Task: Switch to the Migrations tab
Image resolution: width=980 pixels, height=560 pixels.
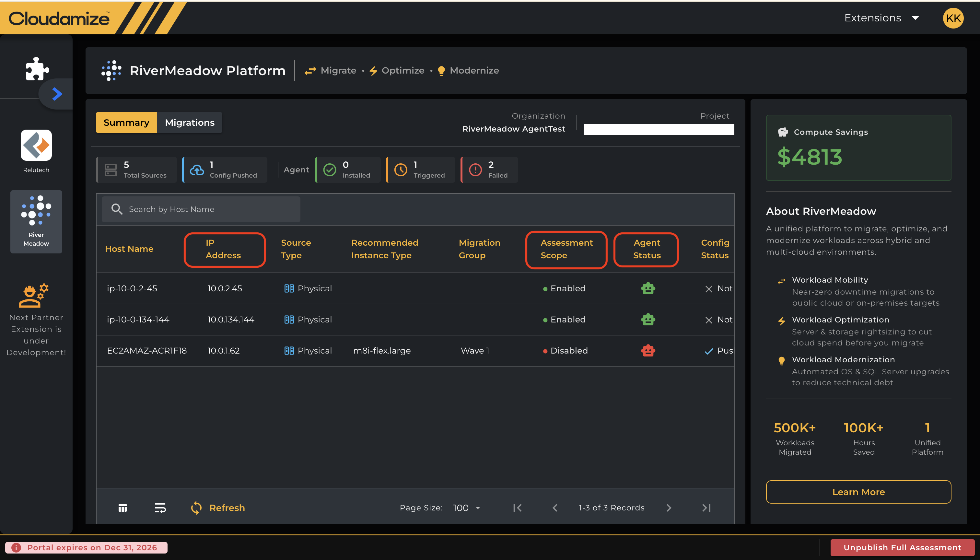Action: 190,122
